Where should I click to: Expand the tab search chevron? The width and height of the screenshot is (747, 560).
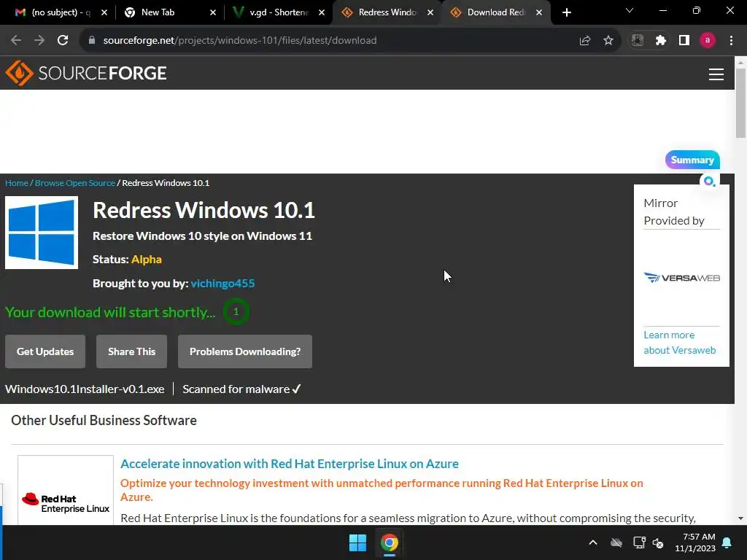coord(630,10)
